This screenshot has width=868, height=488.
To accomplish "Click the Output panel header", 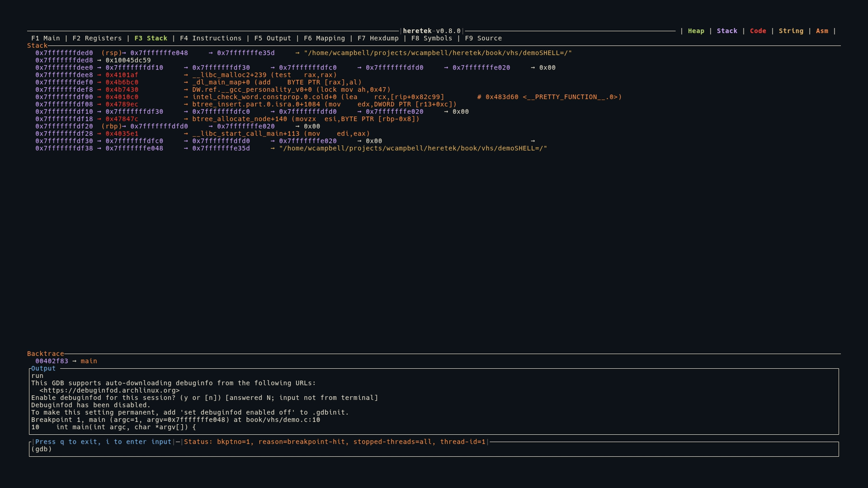I will pos(43,368).
